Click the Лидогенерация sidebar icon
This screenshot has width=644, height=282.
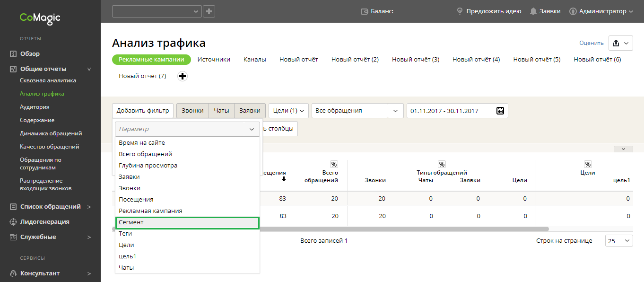tap(13, 222)
